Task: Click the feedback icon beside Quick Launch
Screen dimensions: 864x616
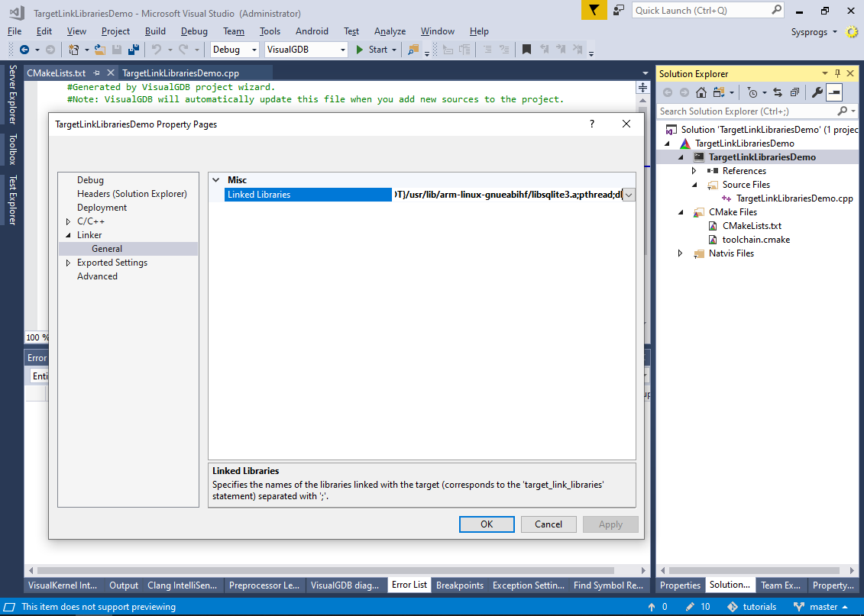Action: pos(619,10)
